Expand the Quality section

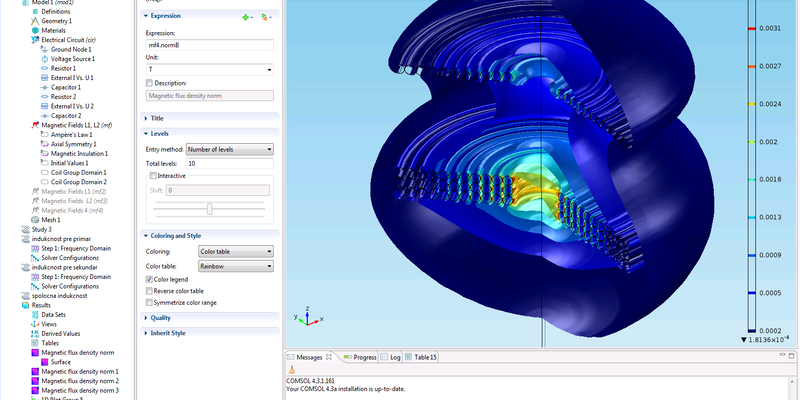[x=160, y=318]
